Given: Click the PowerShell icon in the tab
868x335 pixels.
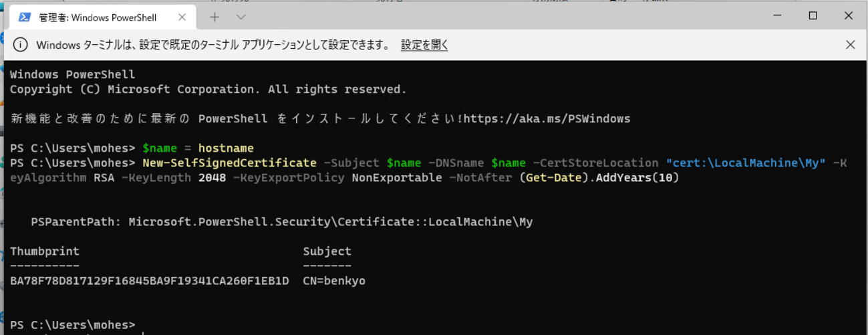Looking at the screenshot, I should click(25, 17).
